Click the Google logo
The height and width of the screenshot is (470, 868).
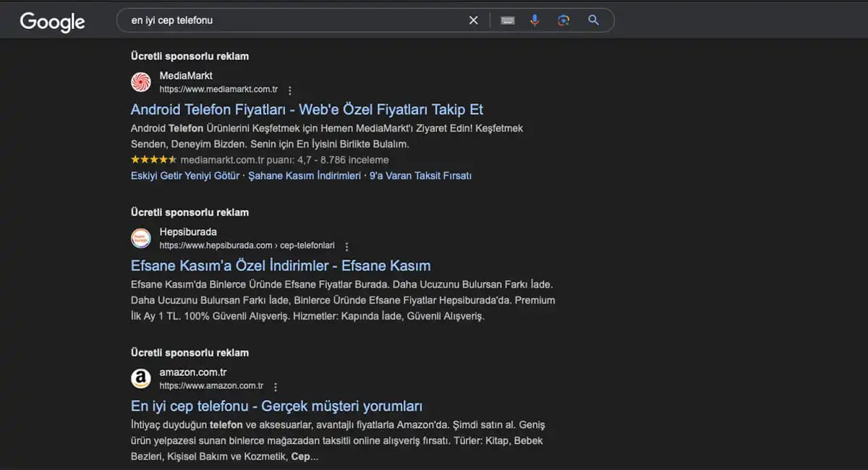pyautogui.click(x=52, y=22)
